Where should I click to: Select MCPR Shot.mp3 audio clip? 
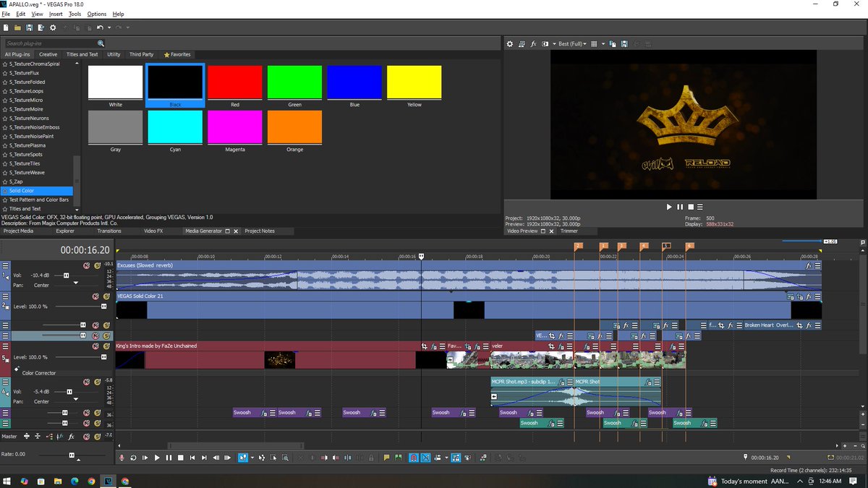pyautogui.click(x=532, y=392)
